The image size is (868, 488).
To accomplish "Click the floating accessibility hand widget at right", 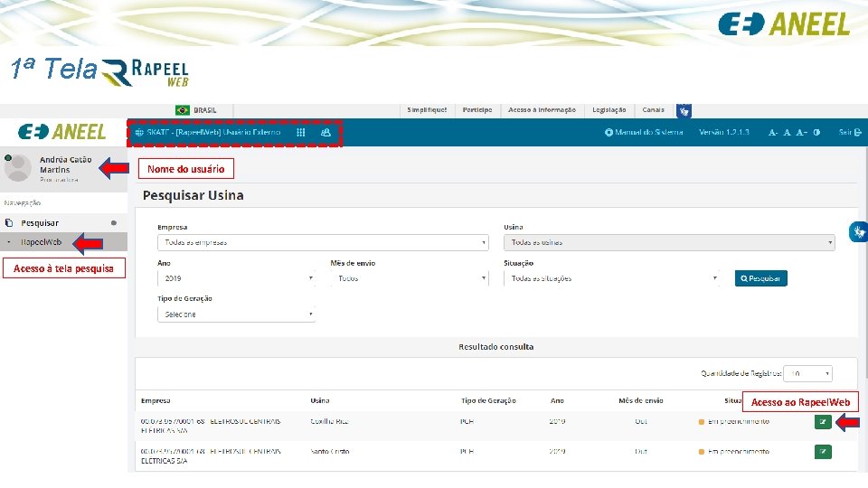I will coord(858,231).
